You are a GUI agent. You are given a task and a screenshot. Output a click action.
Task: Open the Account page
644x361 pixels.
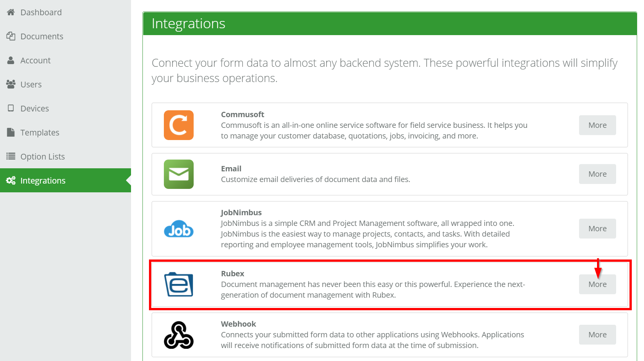pyautogui.click(x=65, y=60)
